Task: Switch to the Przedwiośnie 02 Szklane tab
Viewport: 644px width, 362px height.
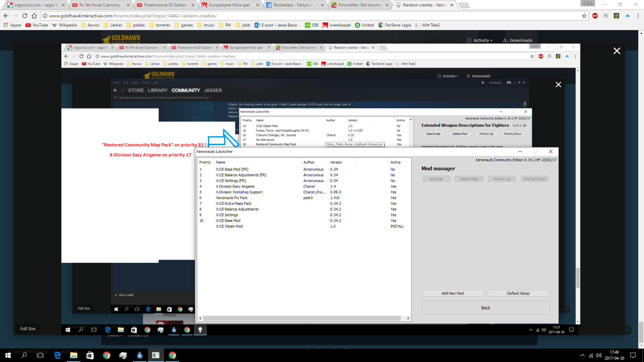Action: [x=165, y=5]
